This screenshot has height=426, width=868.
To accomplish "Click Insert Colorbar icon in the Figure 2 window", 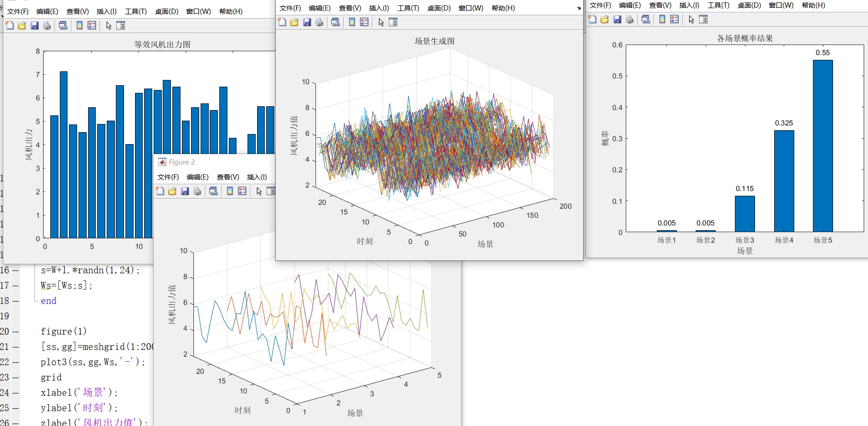I will coord(230,191).
